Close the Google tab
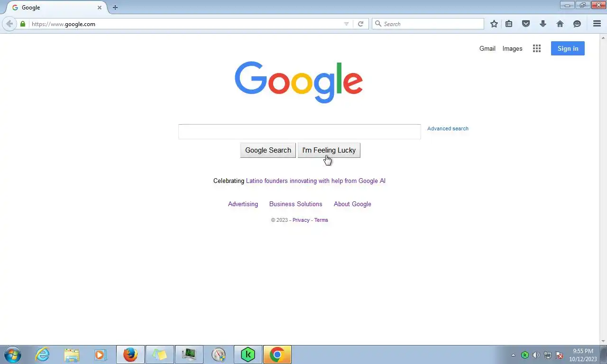The height and width of the screenshot is (364, 607). [x=100, y=8]
